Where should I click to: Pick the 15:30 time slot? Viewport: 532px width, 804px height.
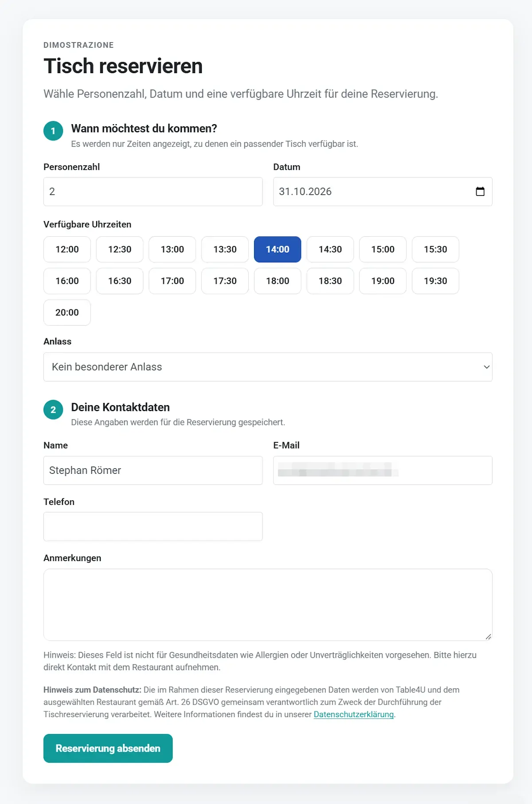(x=435, y=250)
